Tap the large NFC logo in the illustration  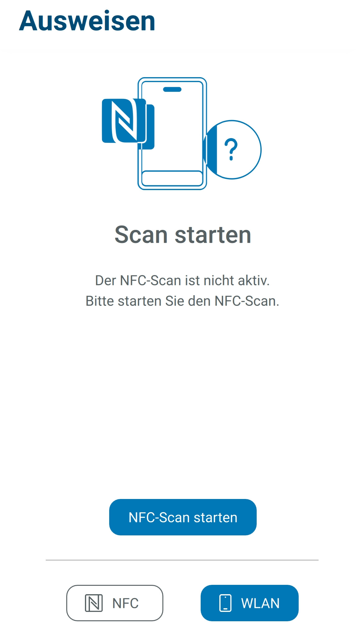[x=124, y=121]
